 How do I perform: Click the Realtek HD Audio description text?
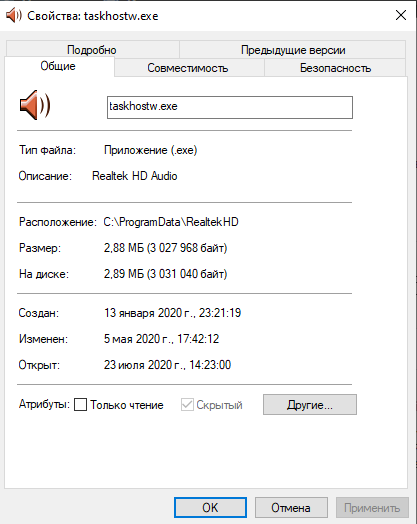tap(134, 176)
